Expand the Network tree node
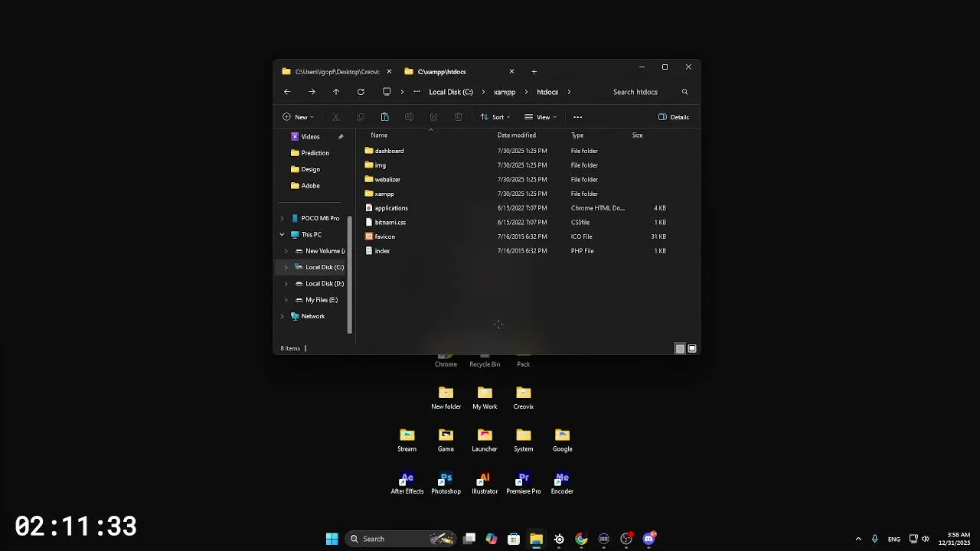This screenshot has height=551, width=980. point(282,316)
